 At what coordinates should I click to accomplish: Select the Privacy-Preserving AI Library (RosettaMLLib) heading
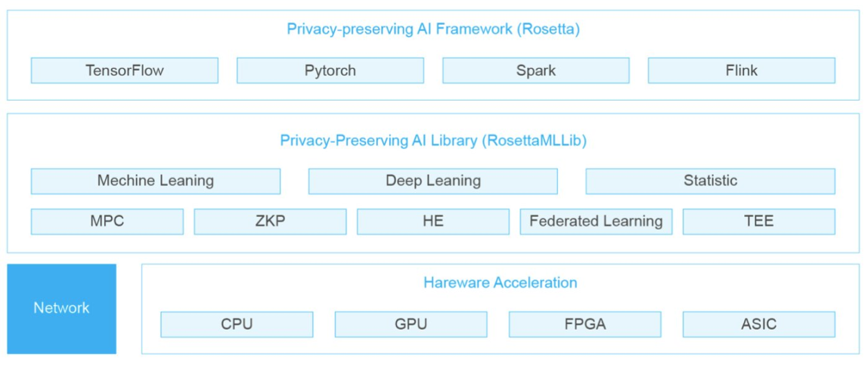(433, 140)
